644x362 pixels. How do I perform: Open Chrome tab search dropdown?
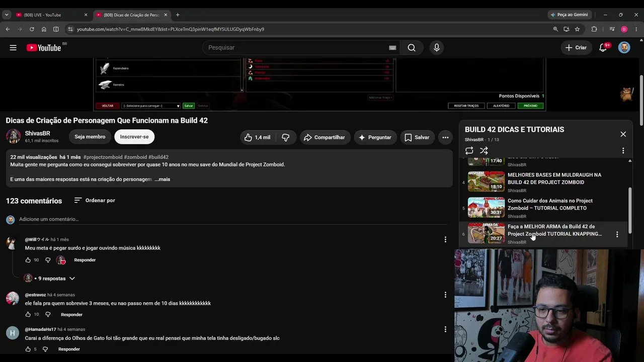coord(7,15)
